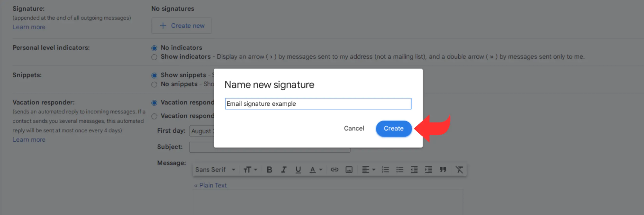Click the plus icon in Create new
The height and width of the screenshot is (215, 644).
163,26
